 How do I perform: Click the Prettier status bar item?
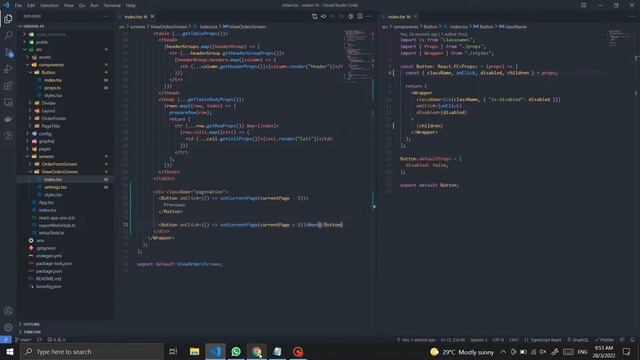604,340
